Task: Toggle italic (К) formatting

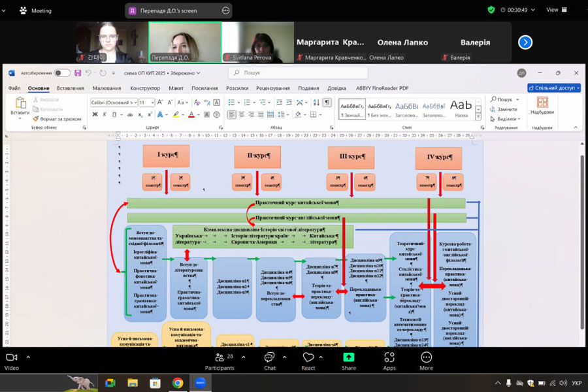Action: point(105,114)
